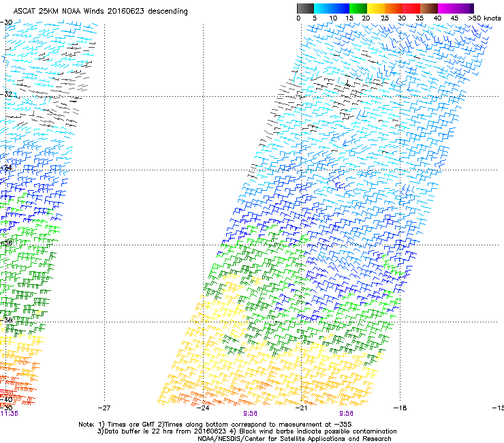The image size is (504, 443).
Task: Pick the orange 25-30 knots legend swatch
Action: pos(394,8)
